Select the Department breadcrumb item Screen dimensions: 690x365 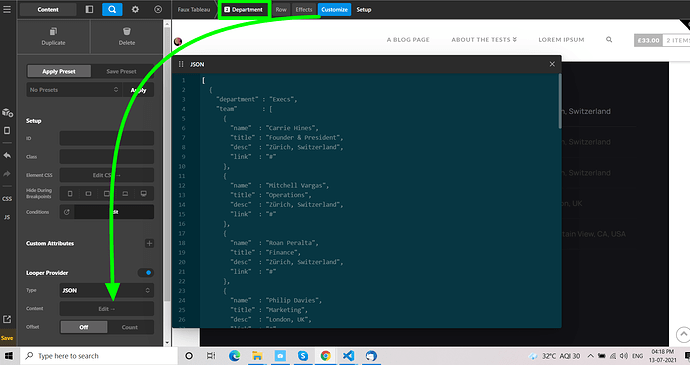(x=244, y=9)
